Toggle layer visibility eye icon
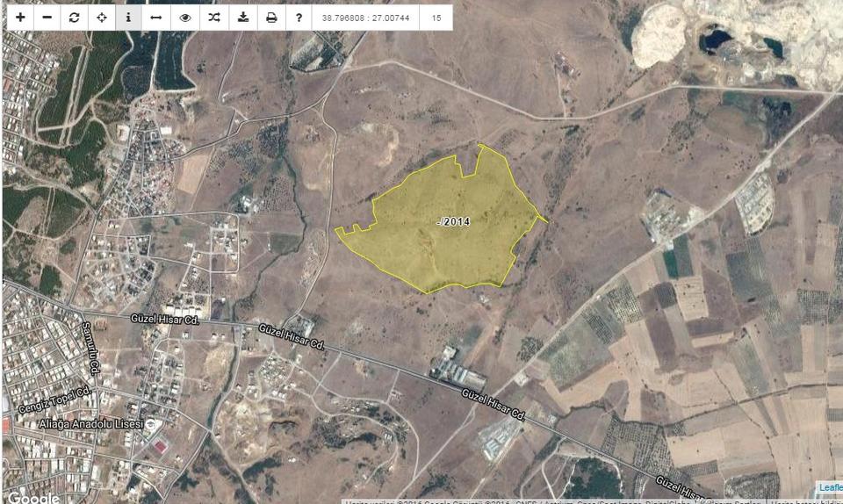Image resolution: width=843 pixels, height=504 pixels. pyautogui.click(x=185, y=18)
